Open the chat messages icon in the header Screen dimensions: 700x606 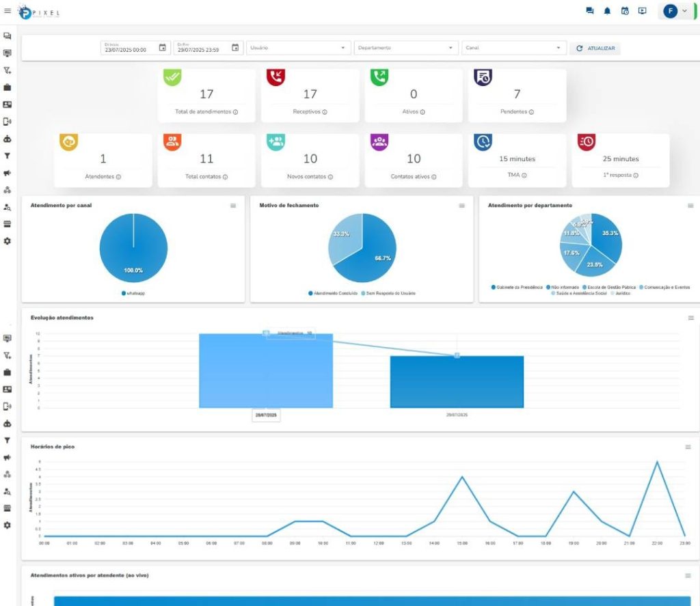[589, 11]
